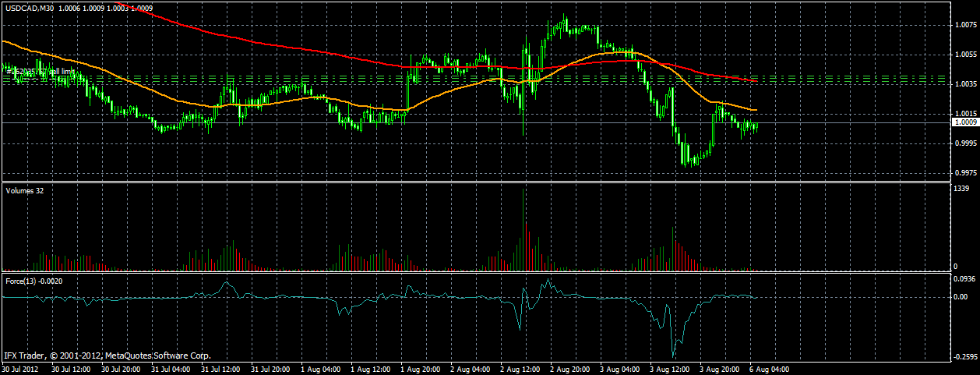Click the 1.0055 price scale label
This screenshot has height=375, width=980.
[x=966, y=54]
